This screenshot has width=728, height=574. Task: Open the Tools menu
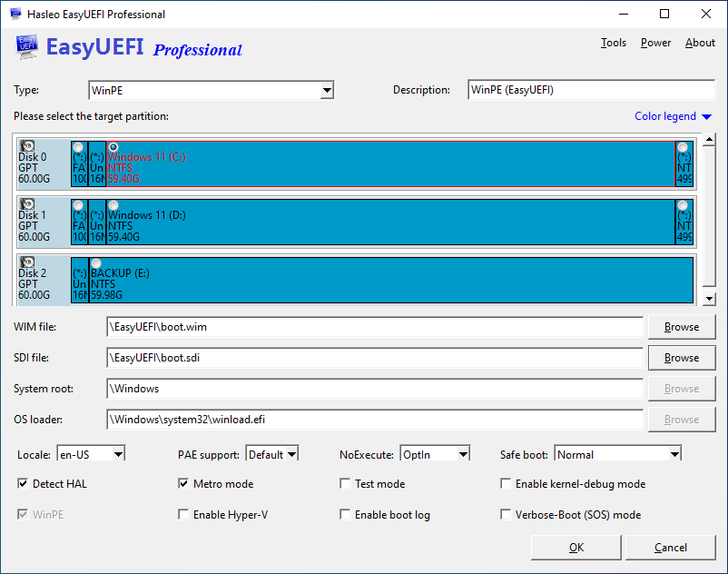[614, 43]
